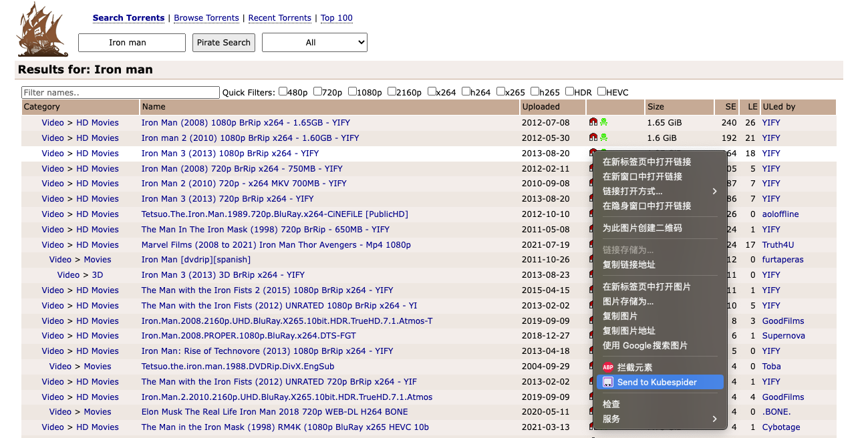Choose 在新标签页中打开图片 menu entry
868x438 pixels.
click(x=659, y=286)
